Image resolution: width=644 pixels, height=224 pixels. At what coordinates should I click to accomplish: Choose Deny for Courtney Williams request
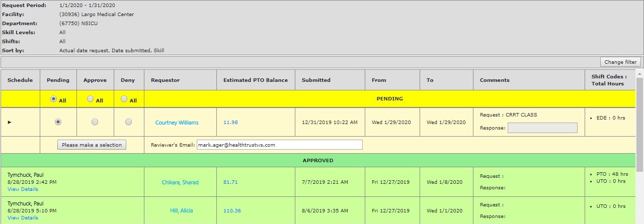[128, 122]
